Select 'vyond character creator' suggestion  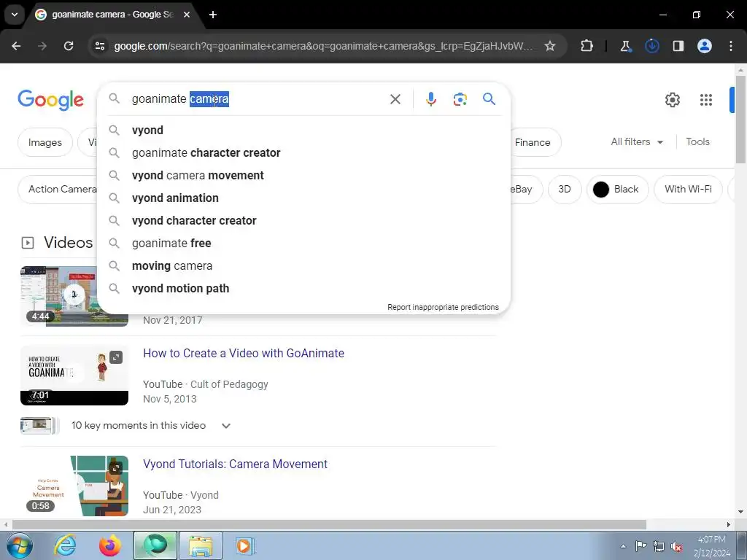point(303,220)
